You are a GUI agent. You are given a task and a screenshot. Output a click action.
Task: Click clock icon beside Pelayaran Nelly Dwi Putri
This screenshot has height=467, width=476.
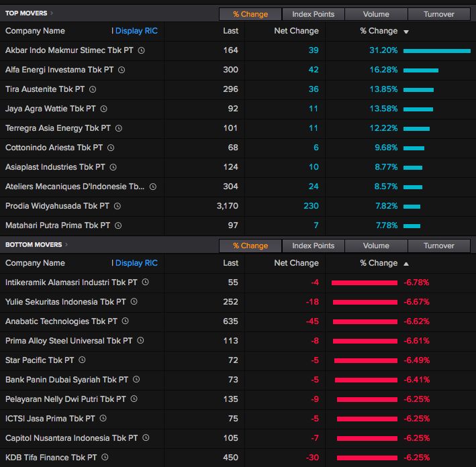pos(134,399)
